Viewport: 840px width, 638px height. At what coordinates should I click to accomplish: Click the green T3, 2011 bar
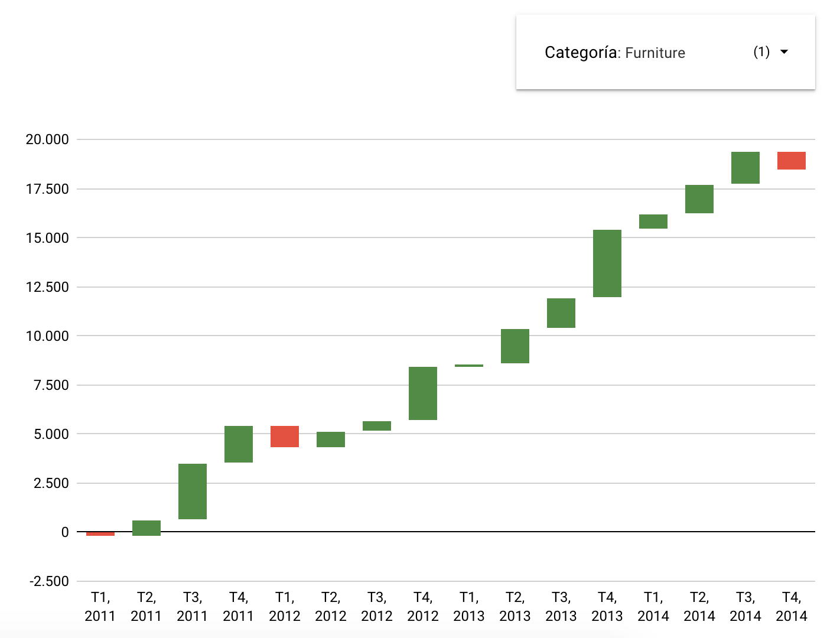(x=193, y=491)
